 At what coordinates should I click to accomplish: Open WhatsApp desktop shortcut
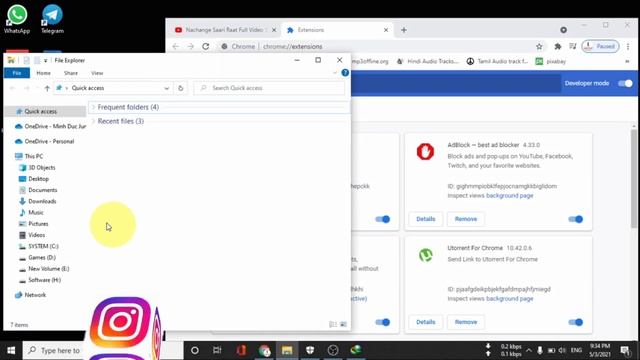(x=17, y=19)
